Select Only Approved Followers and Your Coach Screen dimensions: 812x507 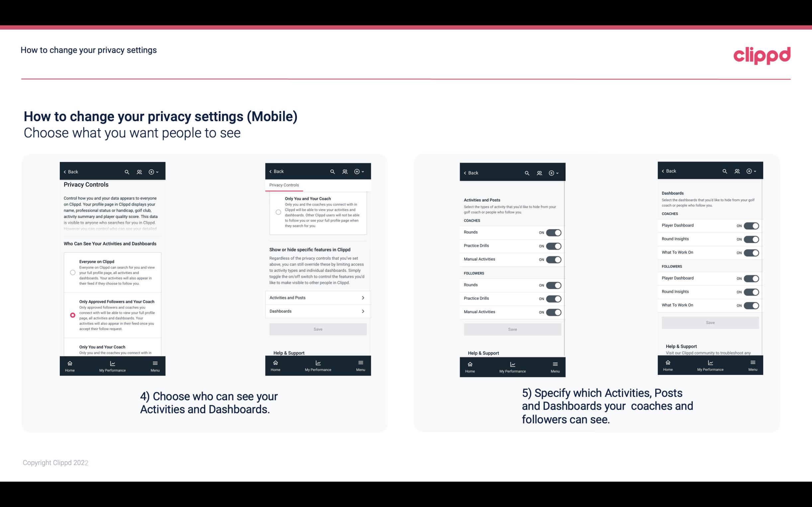pyautogui.click(x=72, y=315)
